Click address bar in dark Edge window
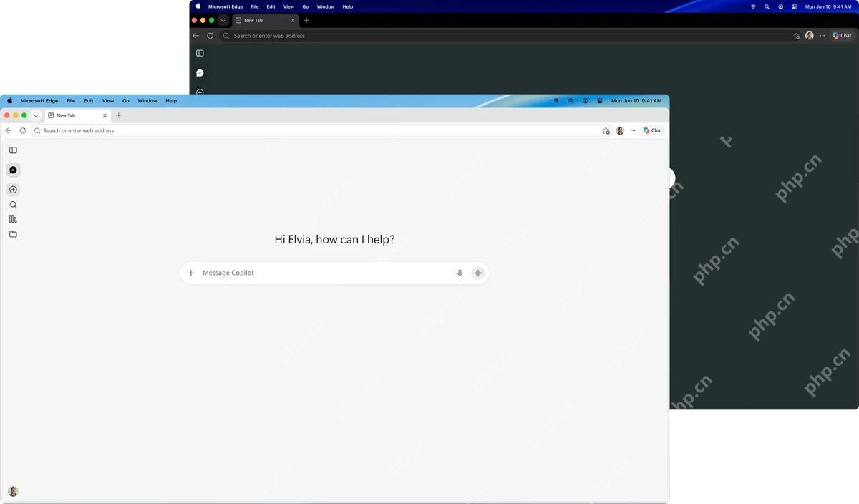The image size is (859, 504). pyautogui.click(x=510, y=35)
